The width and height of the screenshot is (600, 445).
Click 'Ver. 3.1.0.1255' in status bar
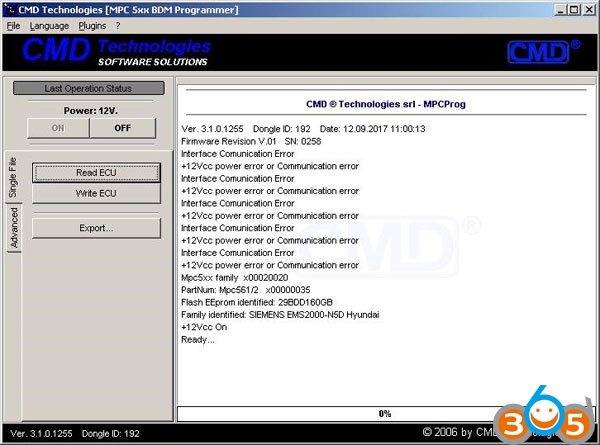[41, 434]
